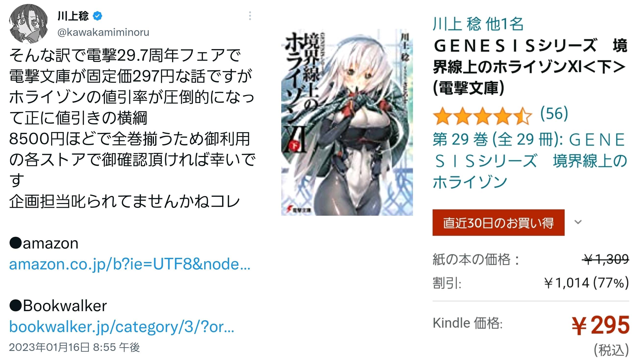Click the book cover thumbnail
The height and width of the screenshot is (360, 644).
(347, 122)
